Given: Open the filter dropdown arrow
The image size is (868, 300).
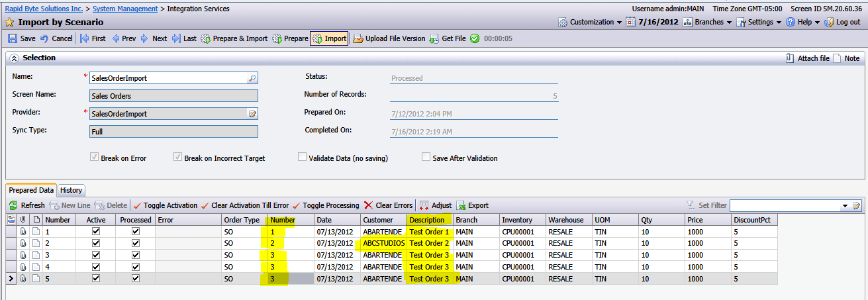Looking at the screenshot, I should [x=844, y=206].
